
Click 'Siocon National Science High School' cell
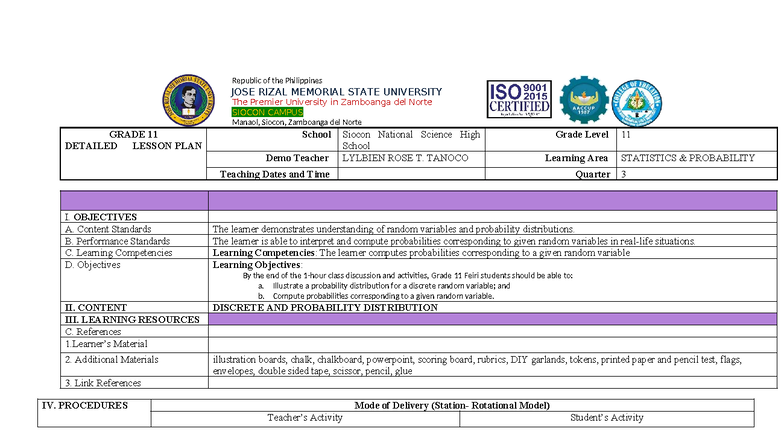[x=411, y=140]
